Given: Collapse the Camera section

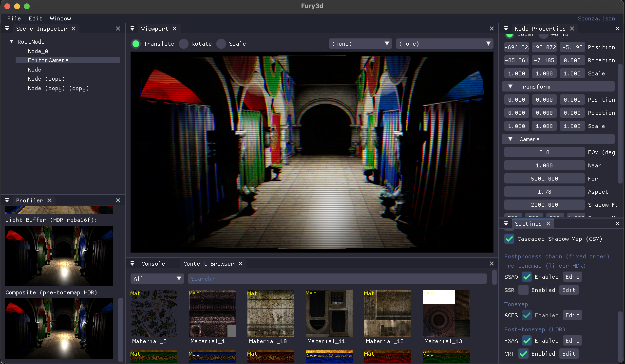Looking at the screenshot, I should tap(511, 139).
